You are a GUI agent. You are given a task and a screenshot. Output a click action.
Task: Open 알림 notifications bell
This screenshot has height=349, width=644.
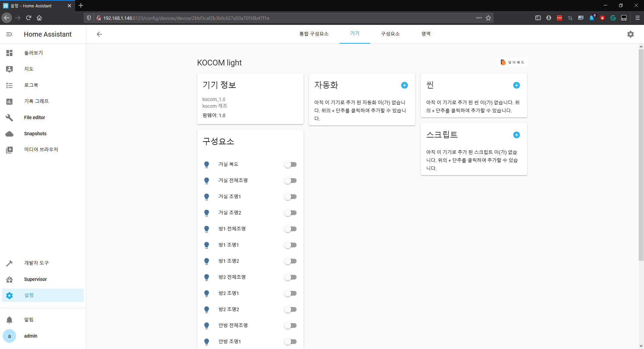[43, 320]
